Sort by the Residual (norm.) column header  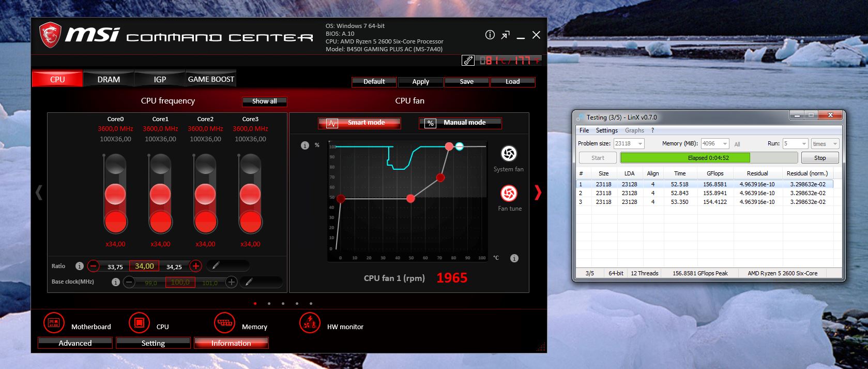pos(807,173)
